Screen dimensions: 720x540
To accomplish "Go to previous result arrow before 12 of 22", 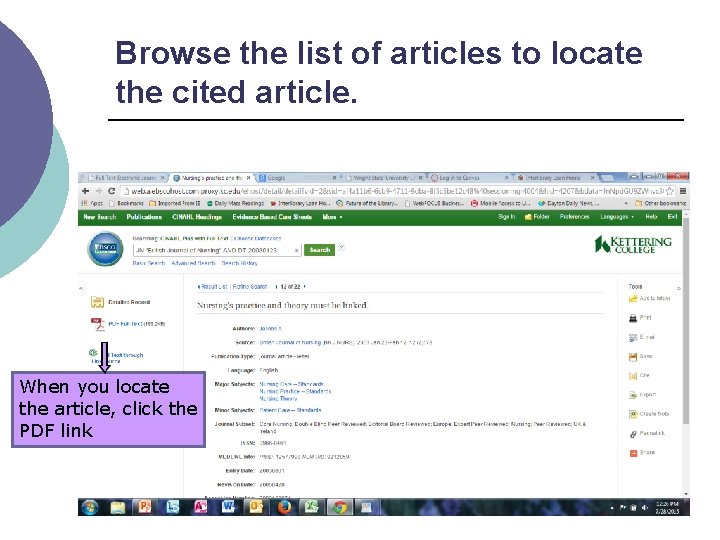I will pyautogui.click(x=276, y=287).
